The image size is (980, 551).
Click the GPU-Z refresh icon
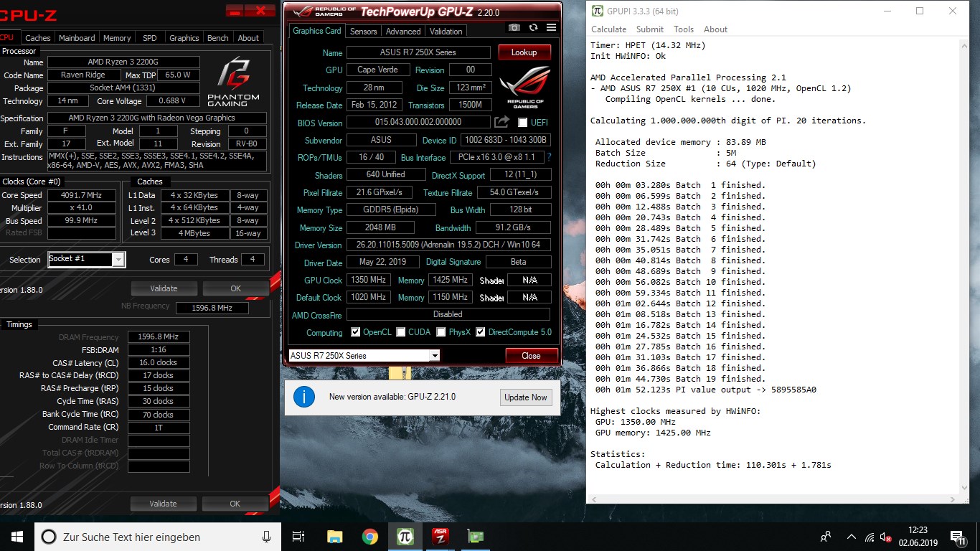pyautogui.click(x=533, y=27)
